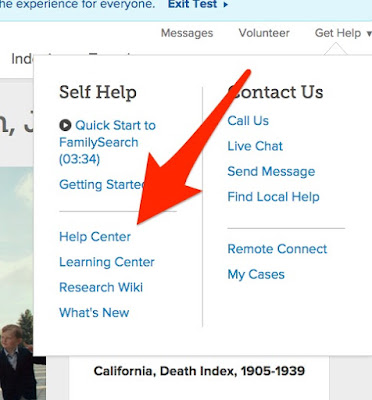
Task: Open the Learning Center link
Action: point(107,262)
